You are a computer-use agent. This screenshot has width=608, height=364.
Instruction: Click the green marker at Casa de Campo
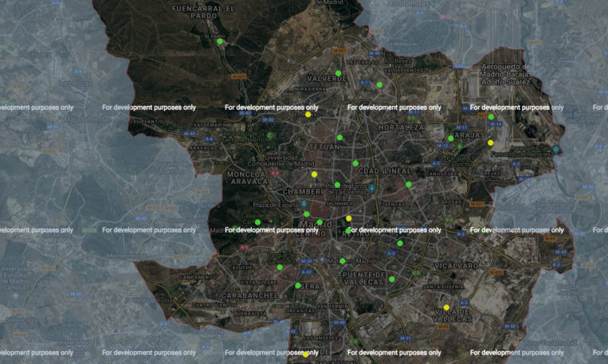click(x=258, y=221)
